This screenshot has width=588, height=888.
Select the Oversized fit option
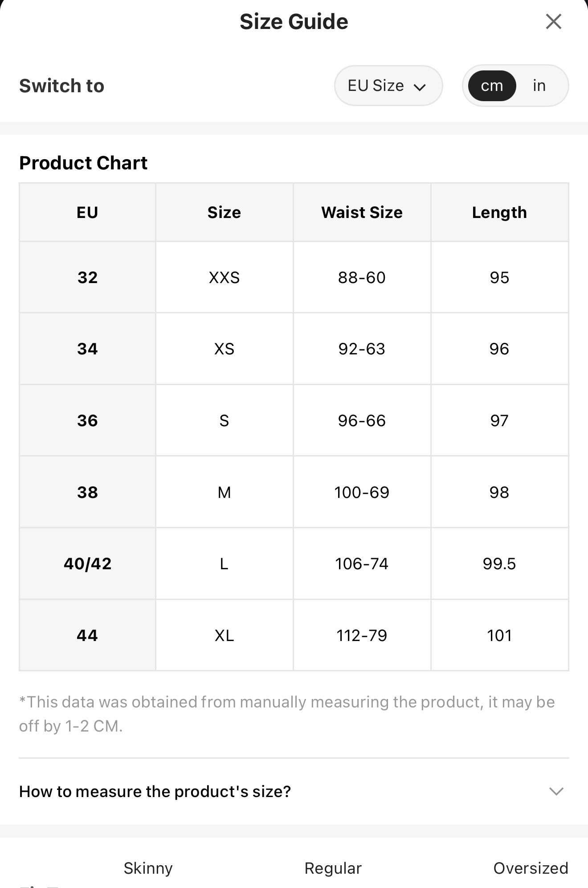(531, 868)
